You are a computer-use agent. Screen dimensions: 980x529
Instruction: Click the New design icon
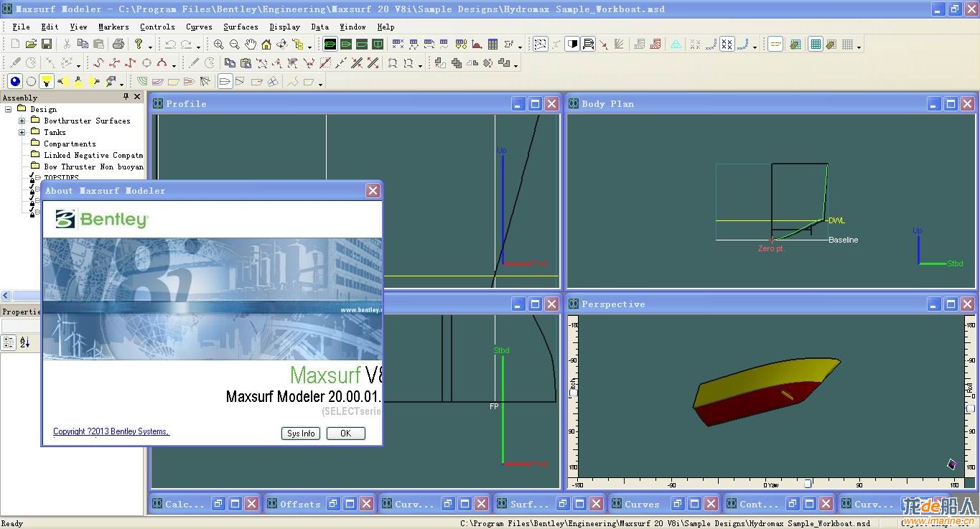(15, 45)
